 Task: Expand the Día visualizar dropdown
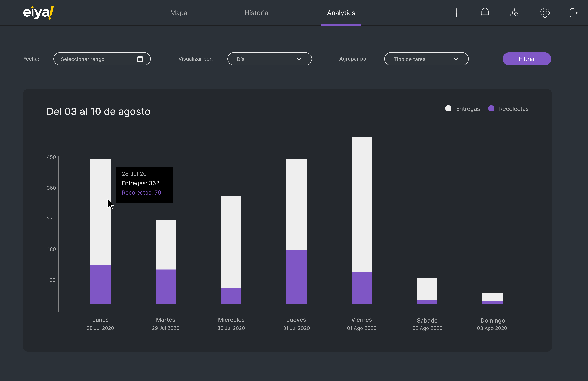(269, 59)
